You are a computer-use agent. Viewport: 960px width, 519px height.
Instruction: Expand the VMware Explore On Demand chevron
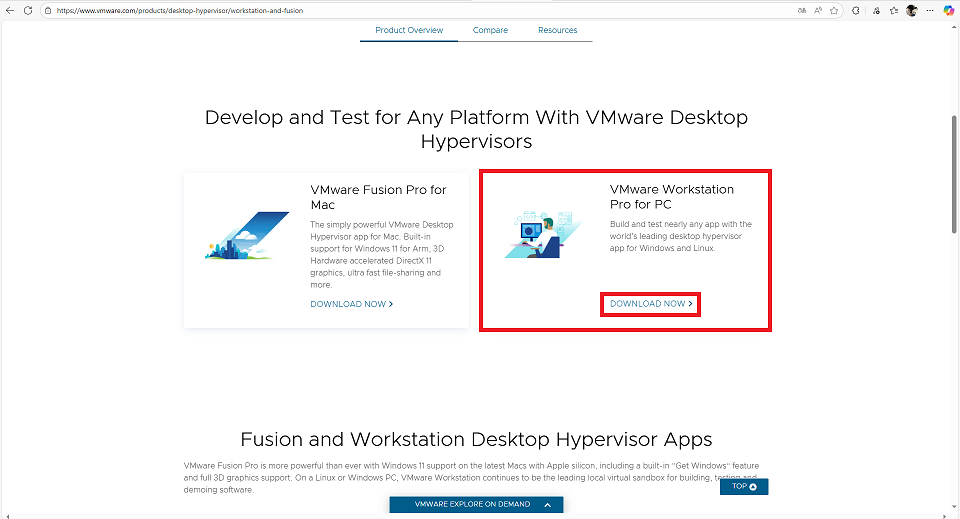pos(547,505)
